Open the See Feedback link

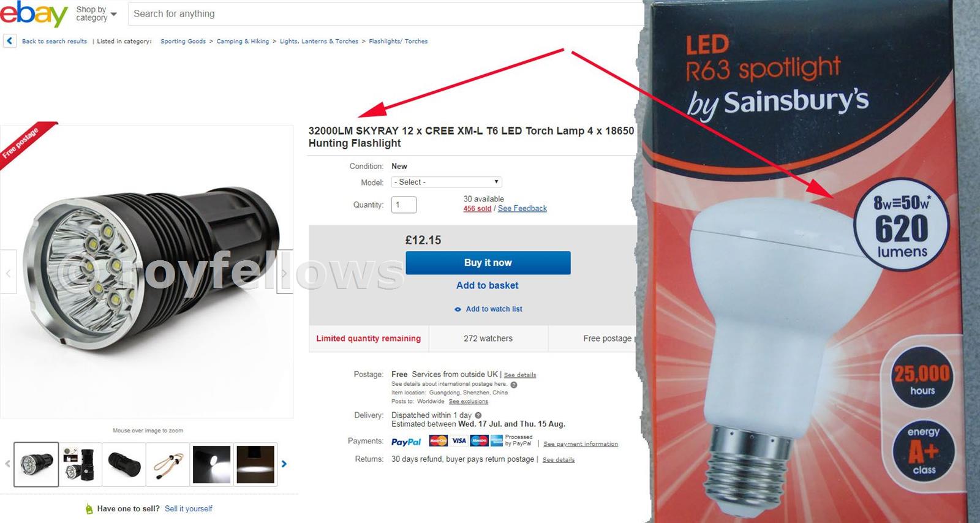click(522, 208)
